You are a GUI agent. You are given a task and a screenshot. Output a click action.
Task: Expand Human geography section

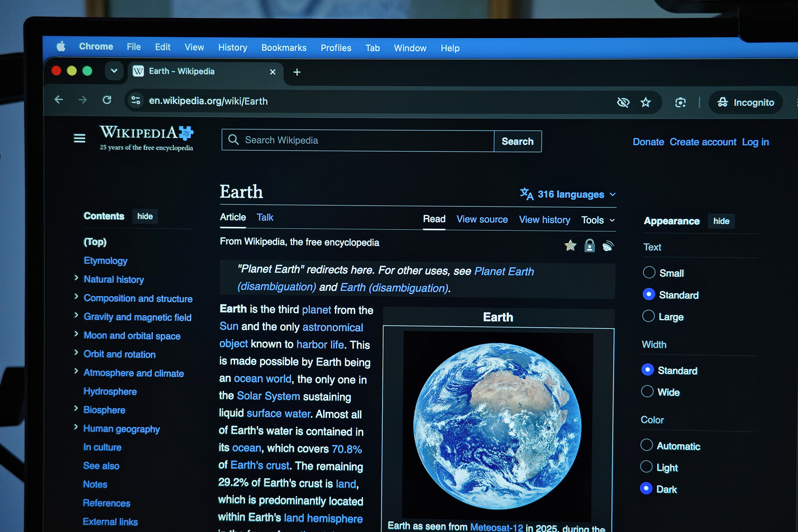(x=76, y=427)
